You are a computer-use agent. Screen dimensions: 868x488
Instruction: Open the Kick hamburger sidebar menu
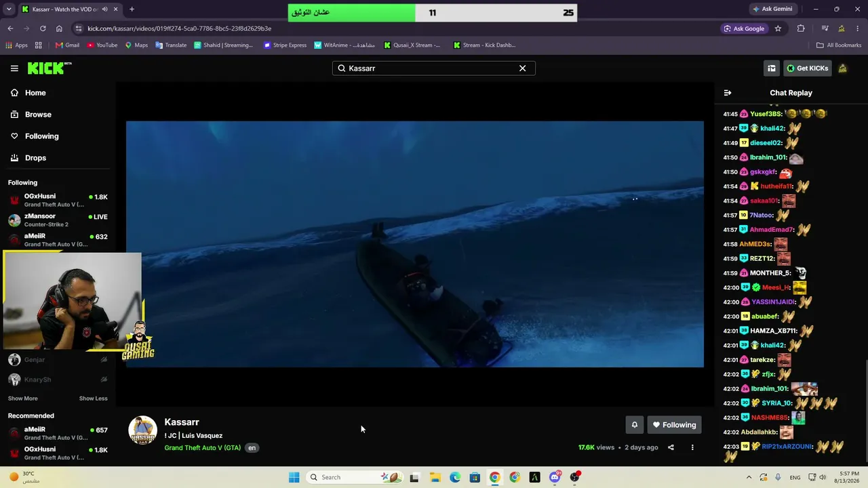[14, 68]
